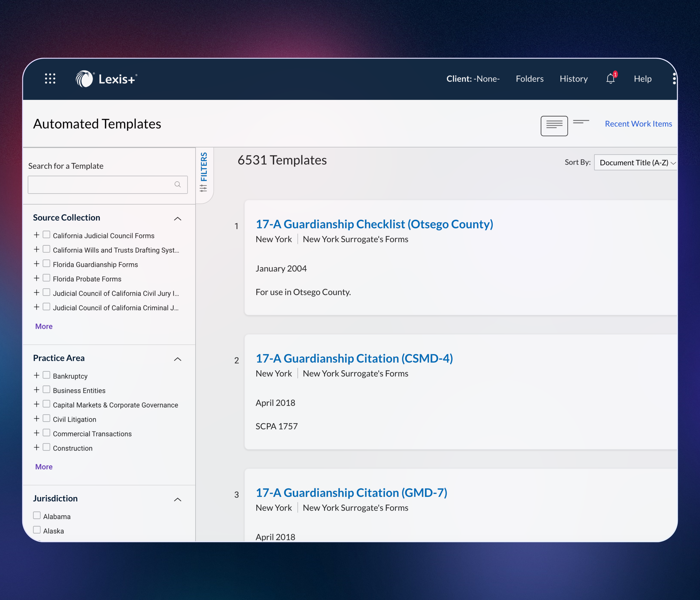Click the magnifier icon in template search
Viewport: 700px width, 600px height.
pos(177,184)
